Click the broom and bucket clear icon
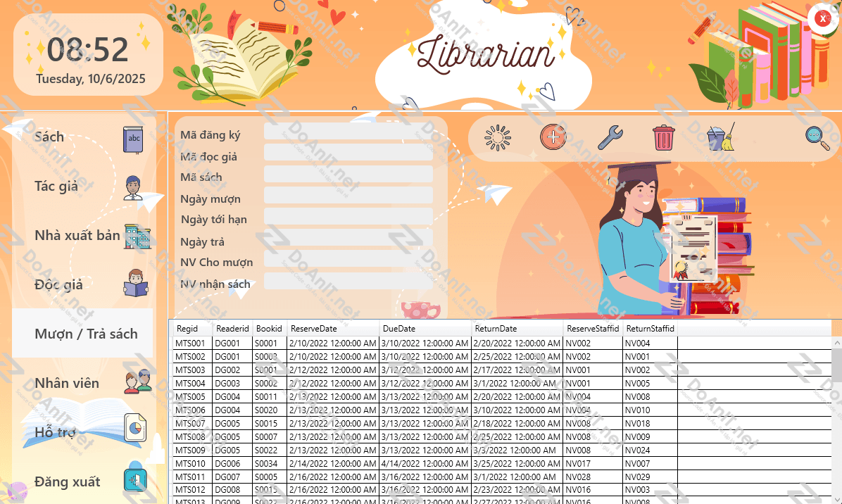Viewport: 842px width, 504px height. point(720,137)
